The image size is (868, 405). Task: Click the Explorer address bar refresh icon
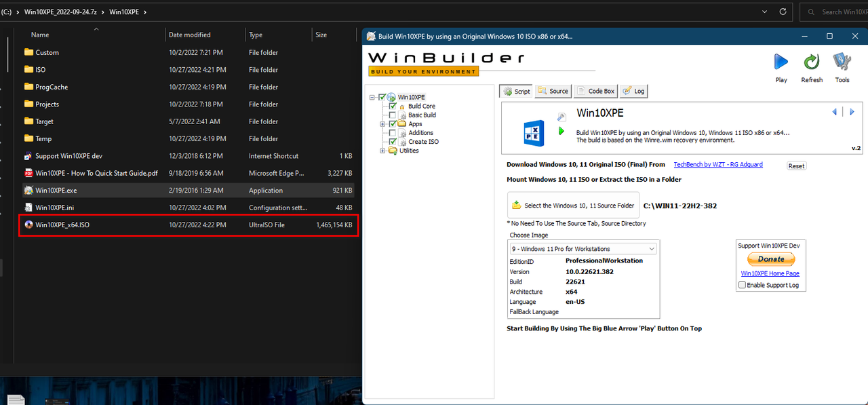tap(783, 12)
